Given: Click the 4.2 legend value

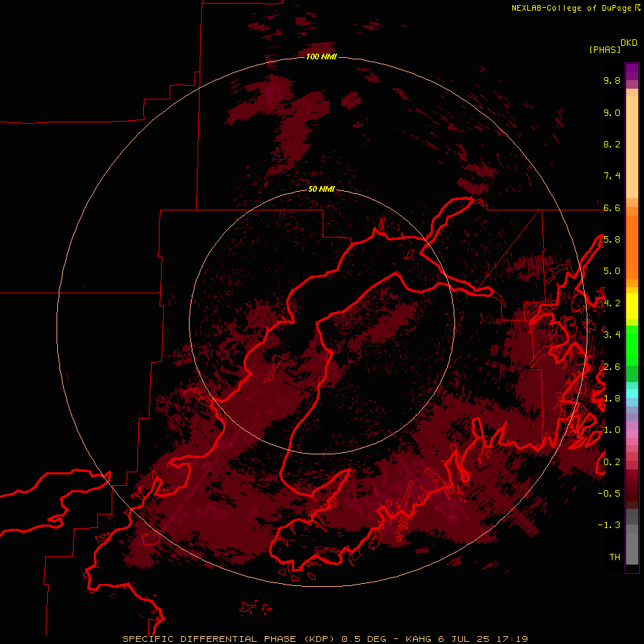Looking at the screenshot, I should tap(612, 303).
